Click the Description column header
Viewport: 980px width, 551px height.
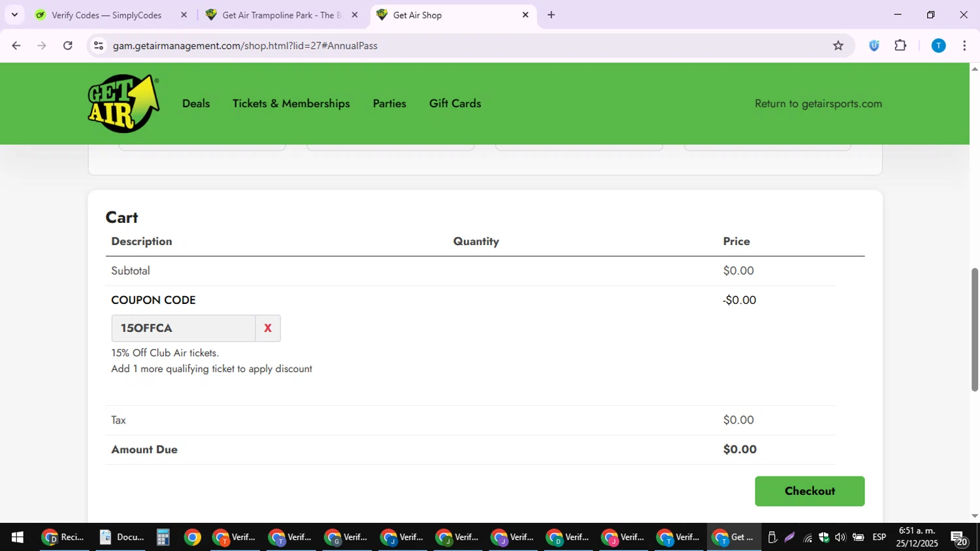click(x=142, y=241)
